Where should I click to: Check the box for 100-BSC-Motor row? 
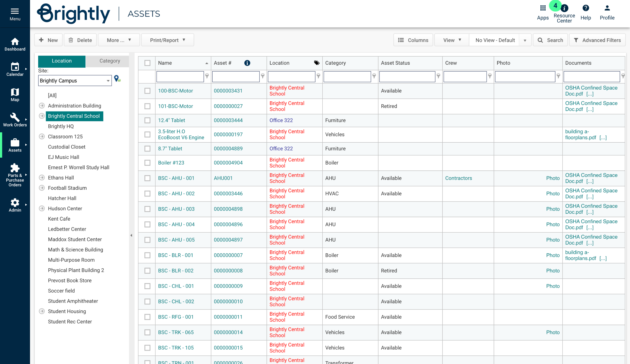coord(147,91)
